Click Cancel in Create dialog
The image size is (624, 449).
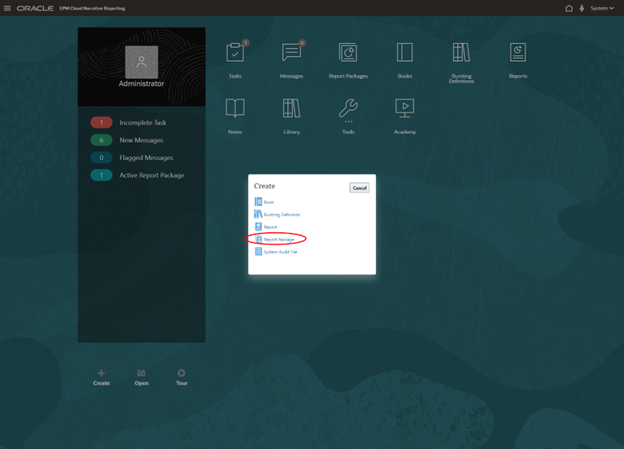(359, 188)
